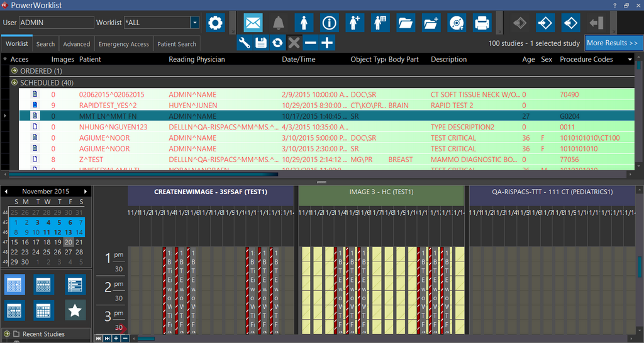Switch to the Emergency Access tab

(x=124, y=44)
